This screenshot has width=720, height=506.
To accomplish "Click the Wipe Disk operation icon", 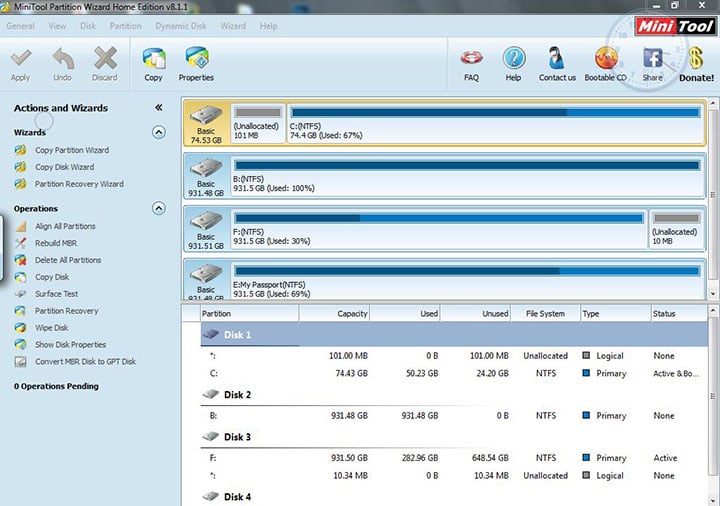I will point(20,328).
